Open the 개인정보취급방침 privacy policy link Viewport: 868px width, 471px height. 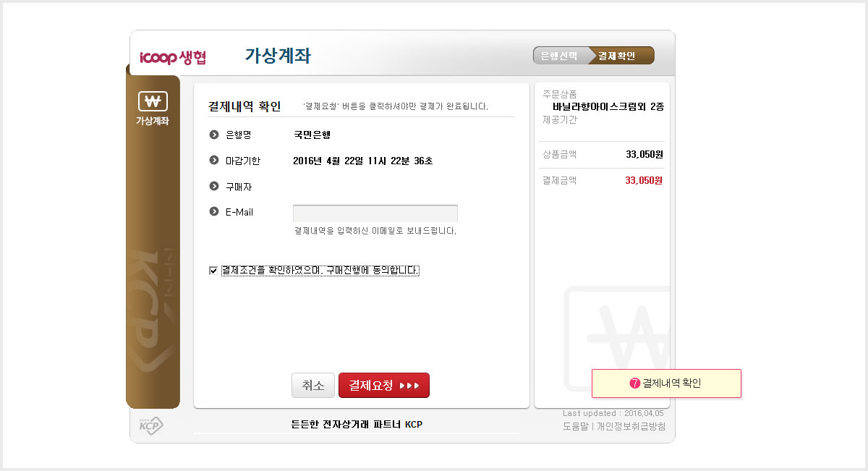click(631, 426)
